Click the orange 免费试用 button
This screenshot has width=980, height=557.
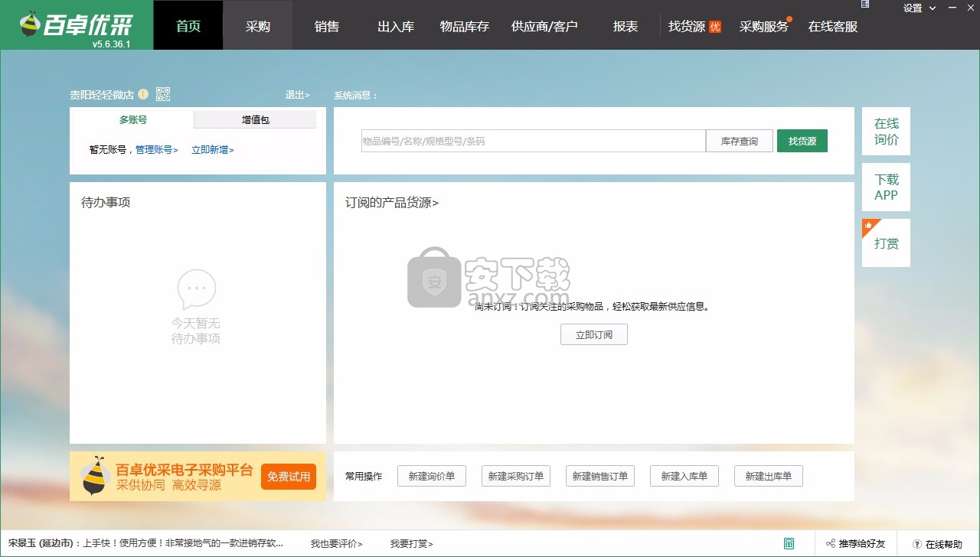pos(289,477)
